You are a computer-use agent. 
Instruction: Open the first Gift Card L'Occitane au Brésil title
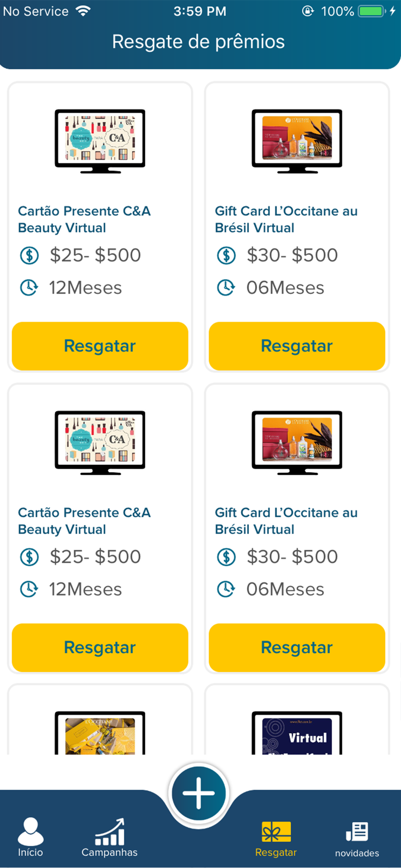point(286,219)
